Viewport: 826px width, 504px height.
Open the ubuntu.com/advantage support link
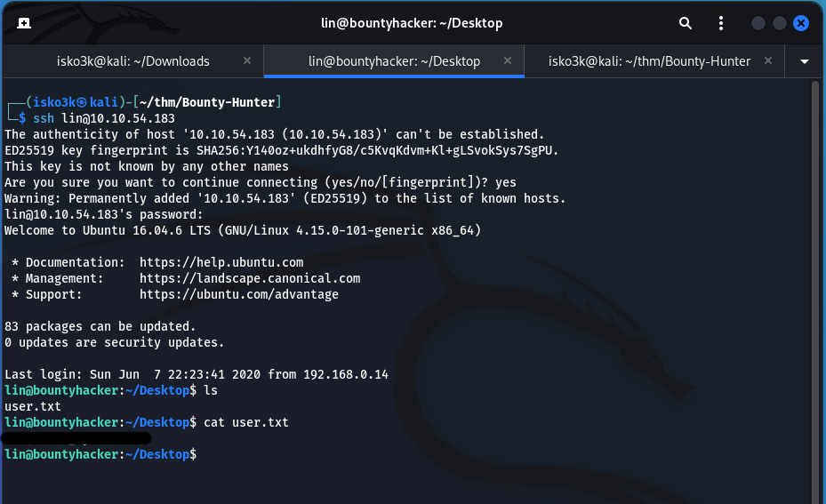click(x=239, y=294)
